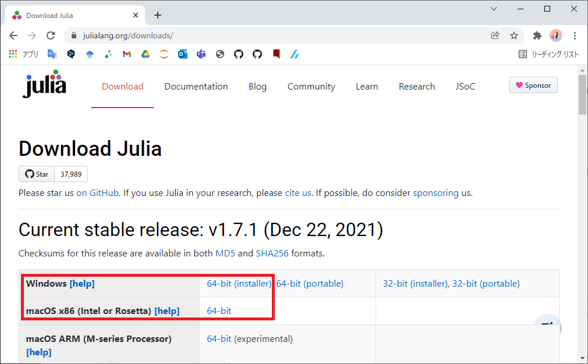Open the gray globe bookmark
The image size is (588, 364).
(x=220, y=54)
